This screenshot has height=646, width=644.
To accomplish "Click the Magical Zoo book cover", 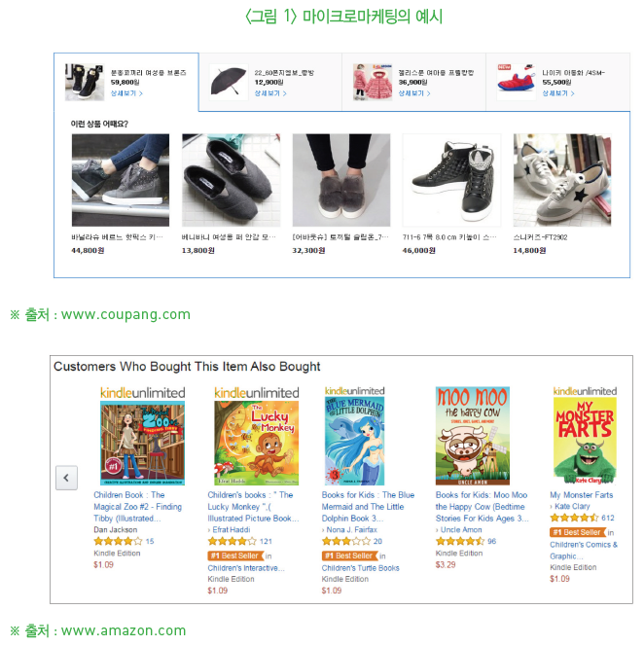I will [x=143, y=444].
